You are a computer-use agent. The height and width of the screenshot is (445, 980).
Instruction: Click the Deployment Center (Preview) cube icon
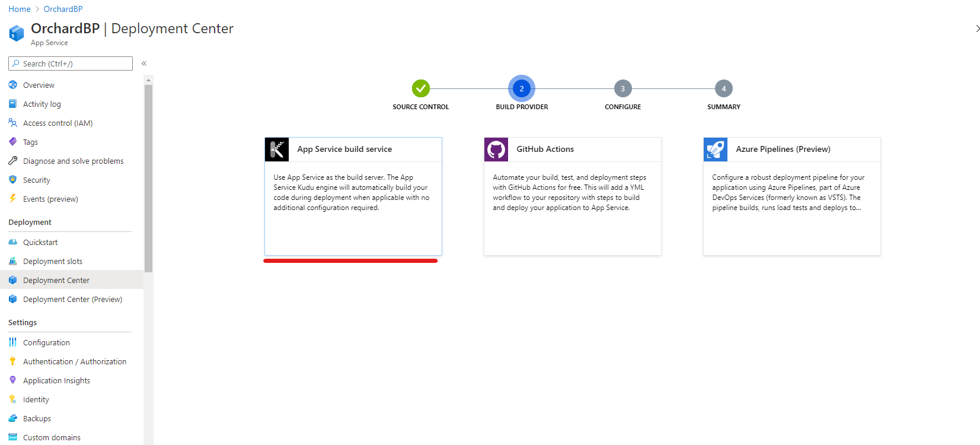pyautogui.click(x=12, y=299)
